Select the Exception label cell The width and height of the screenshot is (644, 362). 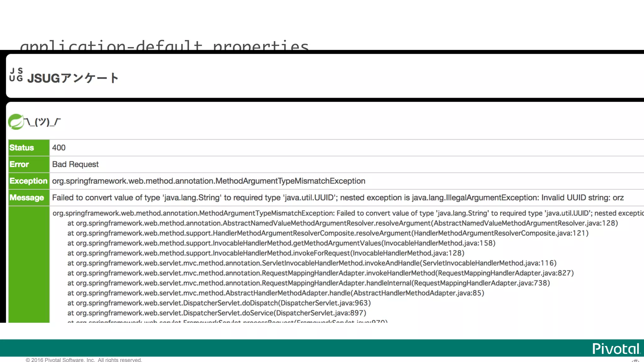29,181
